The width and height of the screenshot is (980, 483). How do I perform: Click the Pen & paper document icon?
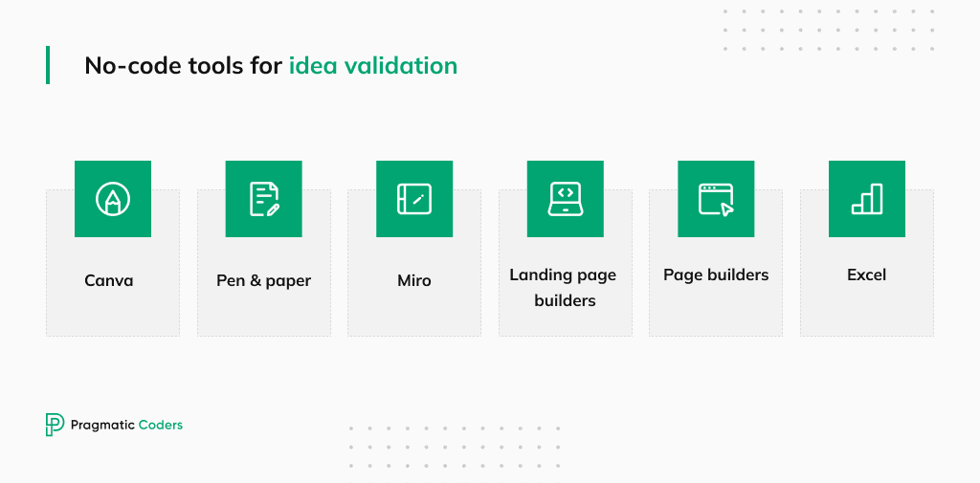264,199
